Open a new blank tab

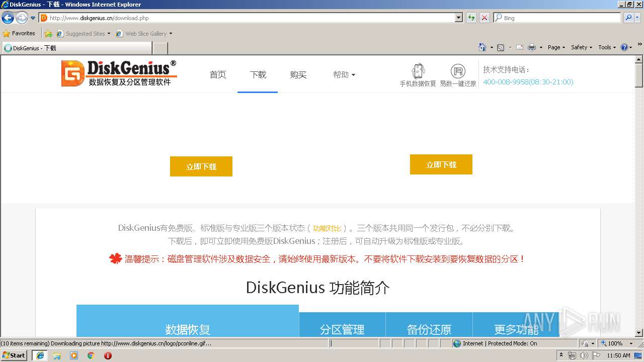click(160, 48)
